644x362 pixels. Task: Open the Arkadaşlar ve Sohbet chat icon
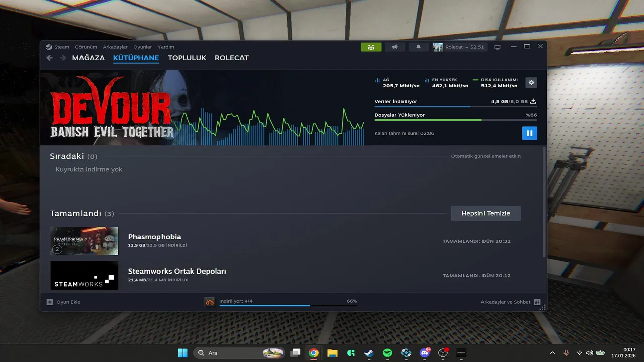[x=537, y=302]
